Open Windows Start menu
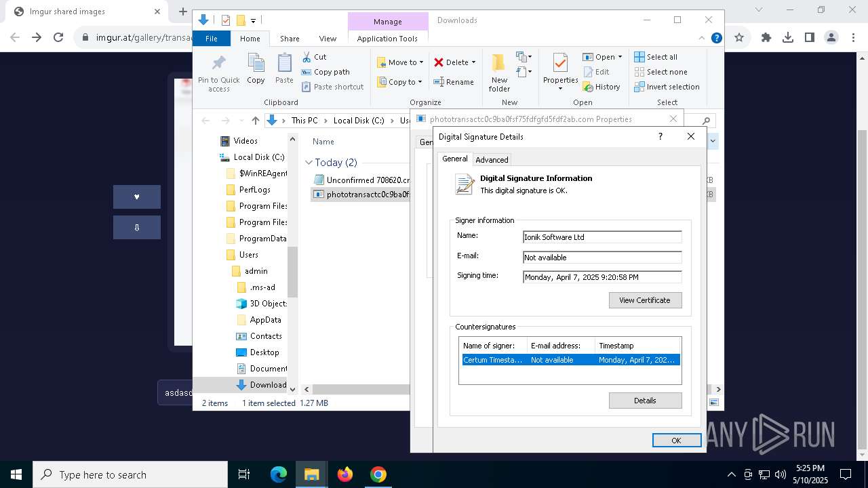The height and width of the screenshot is (488, 868). (x=16, y=474)
